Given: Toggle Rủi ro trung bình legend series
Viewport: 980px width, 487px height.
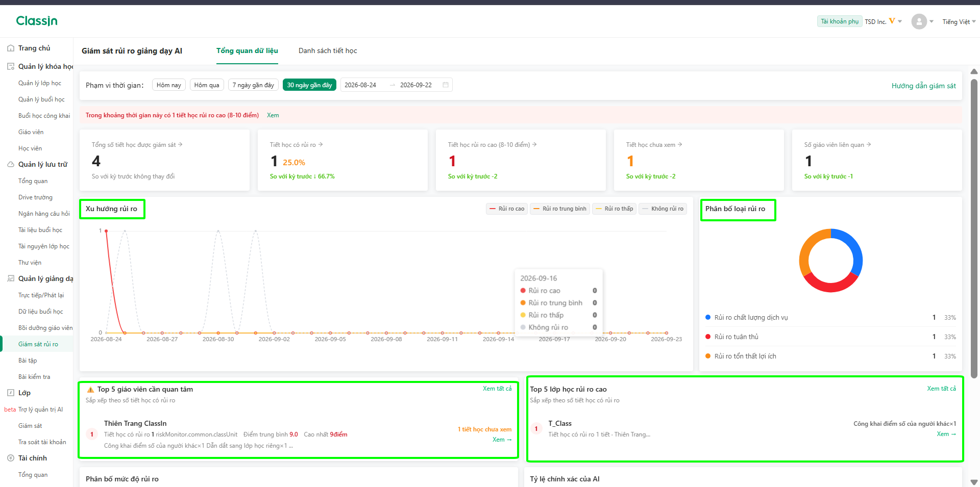Looking at the screenshot, I should [x=560, y=209].
